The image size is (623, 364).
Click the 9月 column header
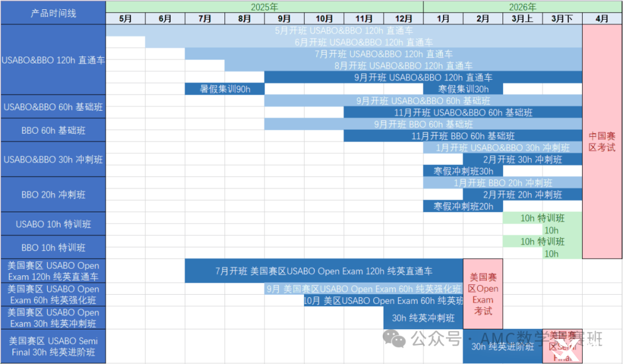click(284, 18)
